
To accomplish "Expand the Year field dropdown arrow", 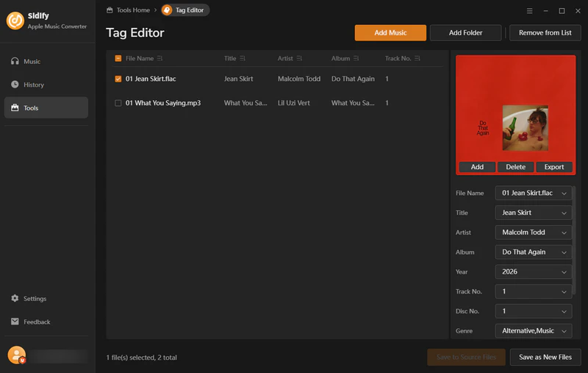I will tap(564, 272).
